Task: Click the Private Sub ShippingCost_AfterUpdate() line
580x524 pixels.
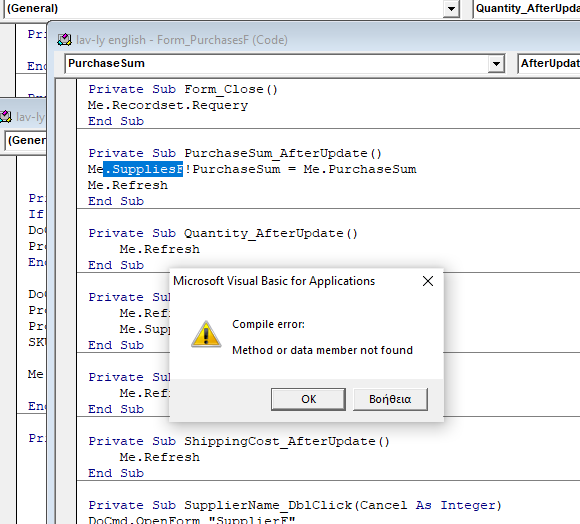Action: pos(239,441)
